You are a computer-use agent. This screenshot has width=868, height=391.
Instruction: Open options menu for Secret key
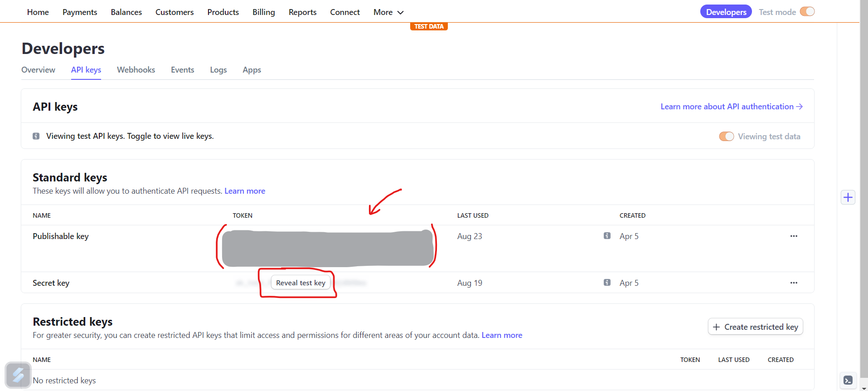click(794, 283)
